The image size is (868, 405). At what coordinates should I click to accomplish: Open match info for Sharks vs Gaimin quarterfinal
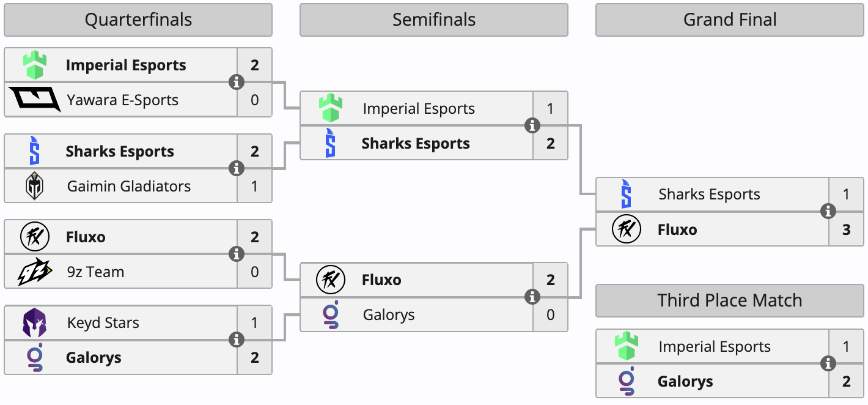coord(237,168)
